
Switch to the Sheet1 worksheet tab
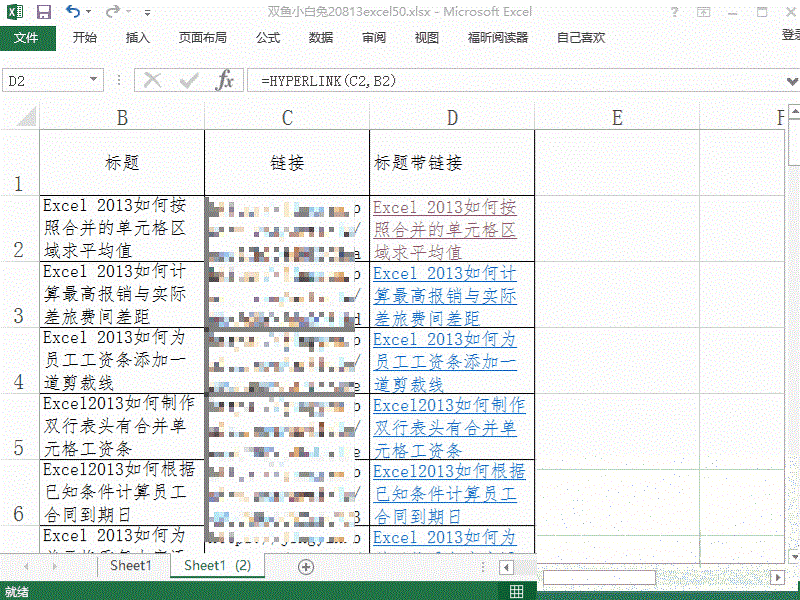coord(130,566)
